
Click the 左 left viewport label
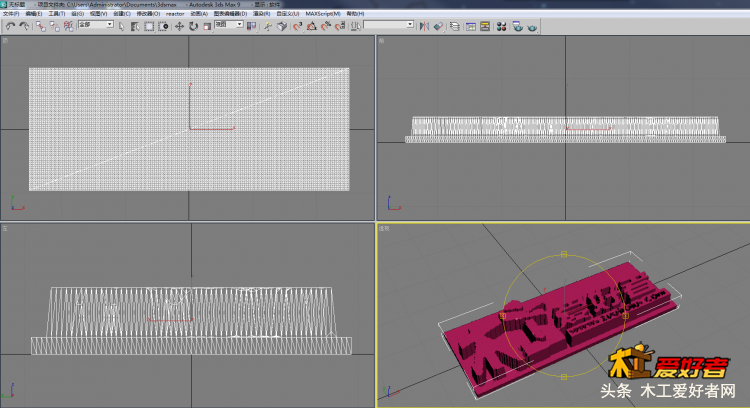(5, 229)
